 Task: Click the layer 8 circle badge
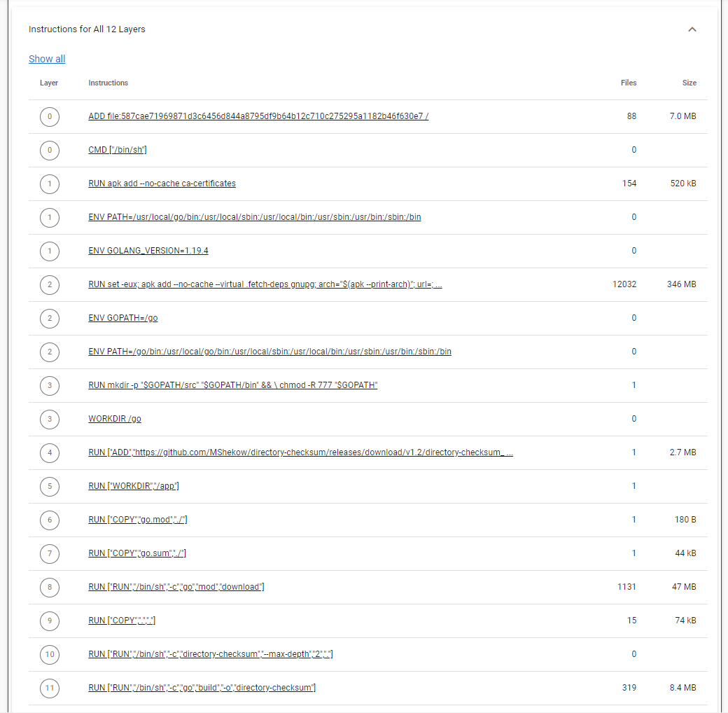pos(50,587)
